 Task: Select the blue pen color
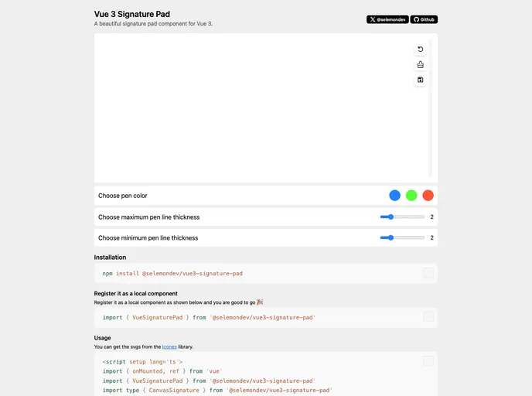[x=394, y=196]
